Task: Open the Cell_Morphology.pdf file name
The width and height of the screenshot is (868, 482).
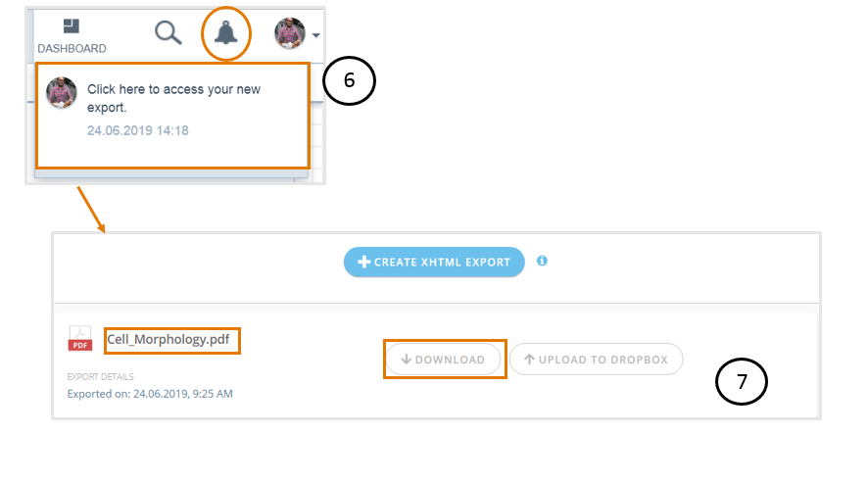Action: click(168, 339)
